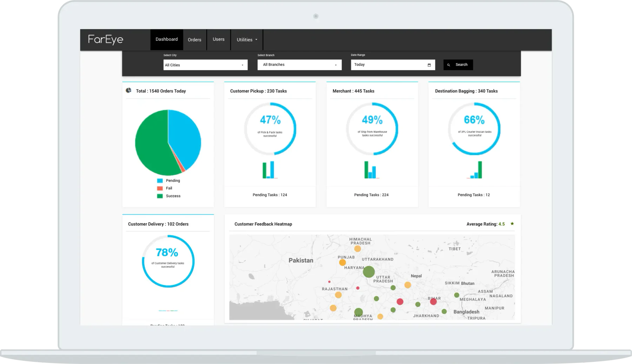Click 'Customer Pickup : 230 Tasks' heading
632x364 pixels.
[x=258, y=91]
